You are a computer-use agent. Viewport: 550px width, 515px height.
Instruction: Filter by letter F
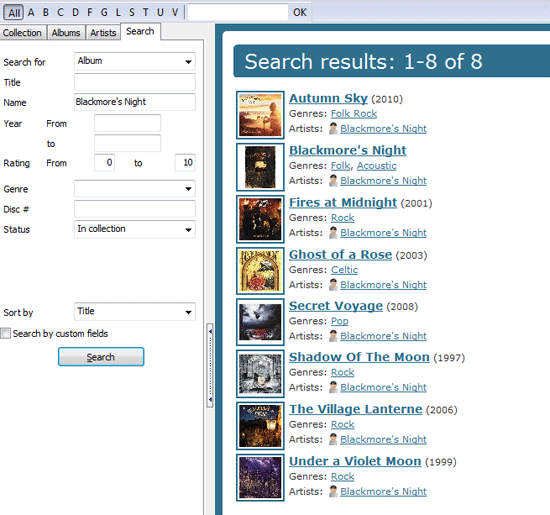tap(90, 13)
